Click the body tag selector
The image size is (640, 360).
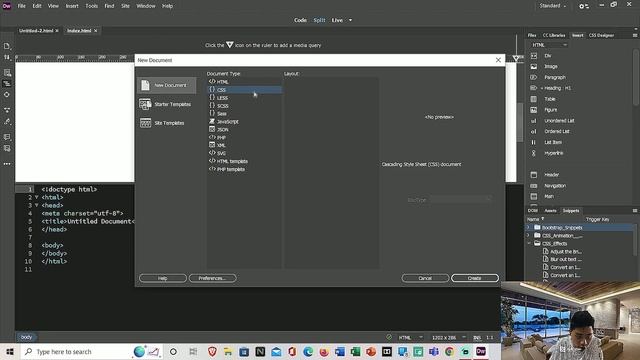pos(27,337)
